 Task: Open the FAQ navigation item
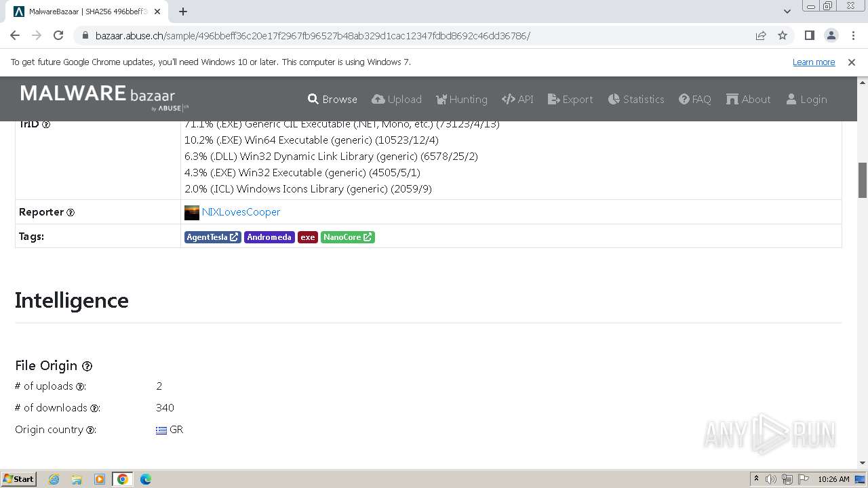pyautogui.click(x=695, y=99)
